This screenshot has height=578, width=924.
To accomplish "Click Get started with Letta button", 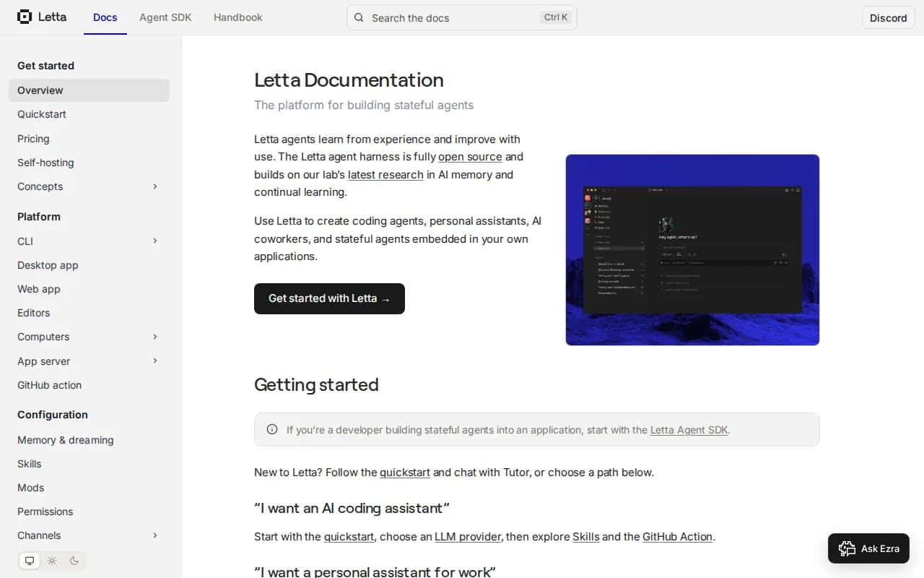I will coord(329,298).
